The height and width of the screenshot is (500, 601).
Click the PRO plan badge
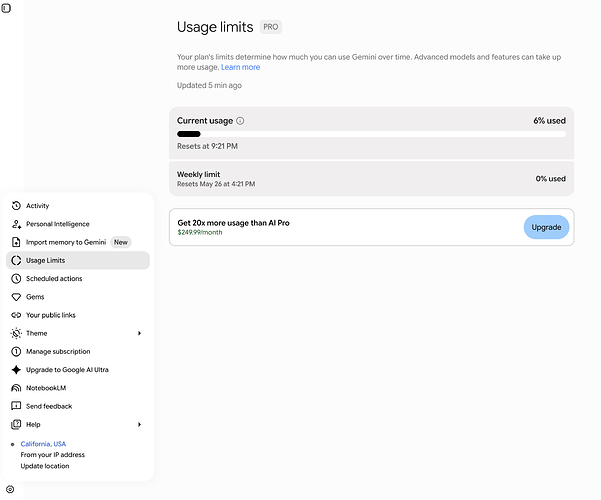(x=271, y=27)
